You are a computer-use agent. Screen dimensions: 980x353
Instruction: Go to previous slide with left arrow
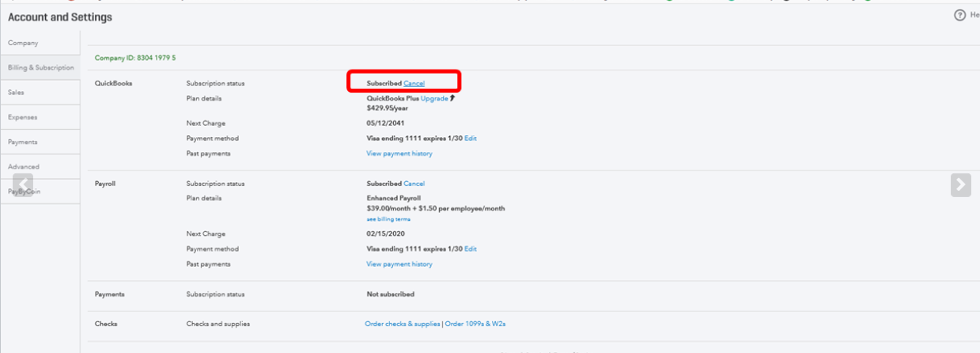click(23, 185)
